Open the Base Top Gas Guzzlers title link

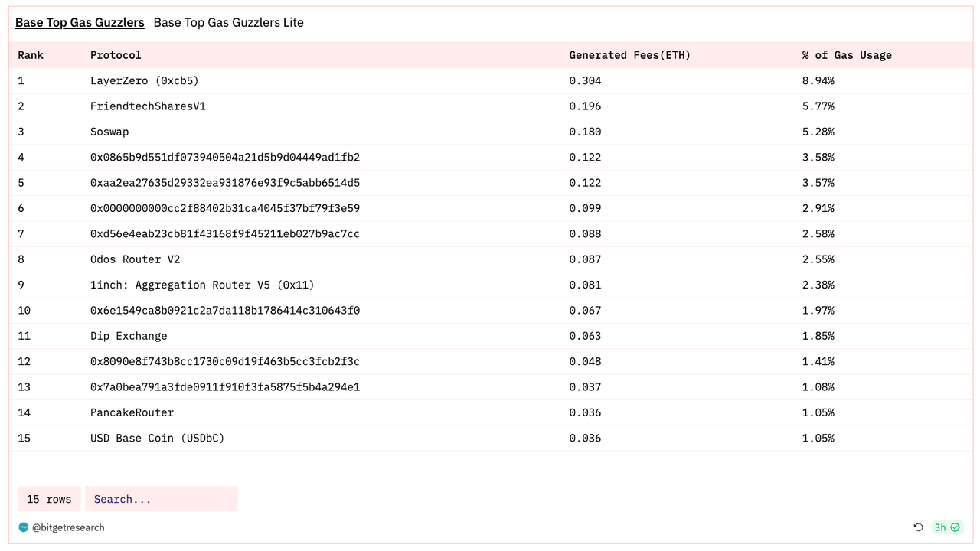(x=80, y=23)
